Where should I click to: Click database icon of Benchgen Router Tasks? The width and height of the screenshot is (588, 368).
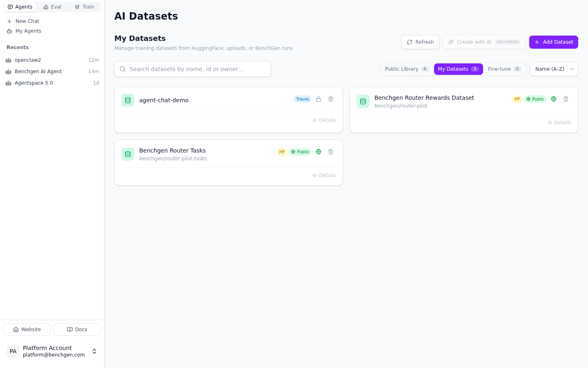pyautogui.click(x=128, y=154)
